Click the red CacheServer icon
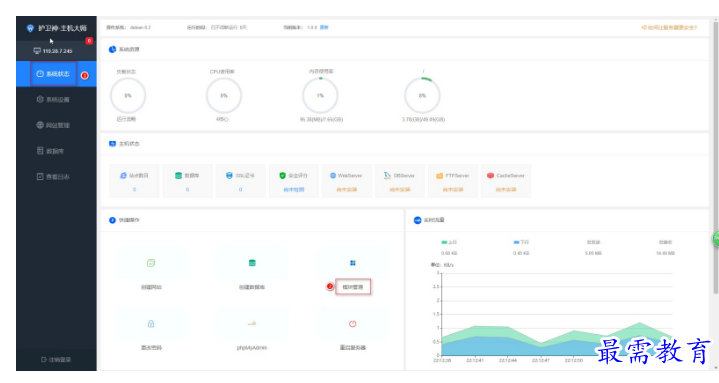 point(490,176)
